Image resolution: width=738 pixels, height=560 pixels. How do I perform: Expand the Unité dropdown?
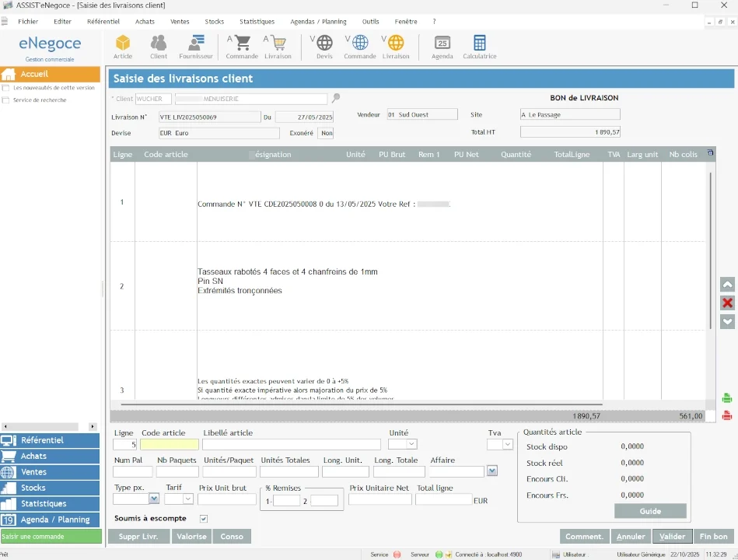411,445
